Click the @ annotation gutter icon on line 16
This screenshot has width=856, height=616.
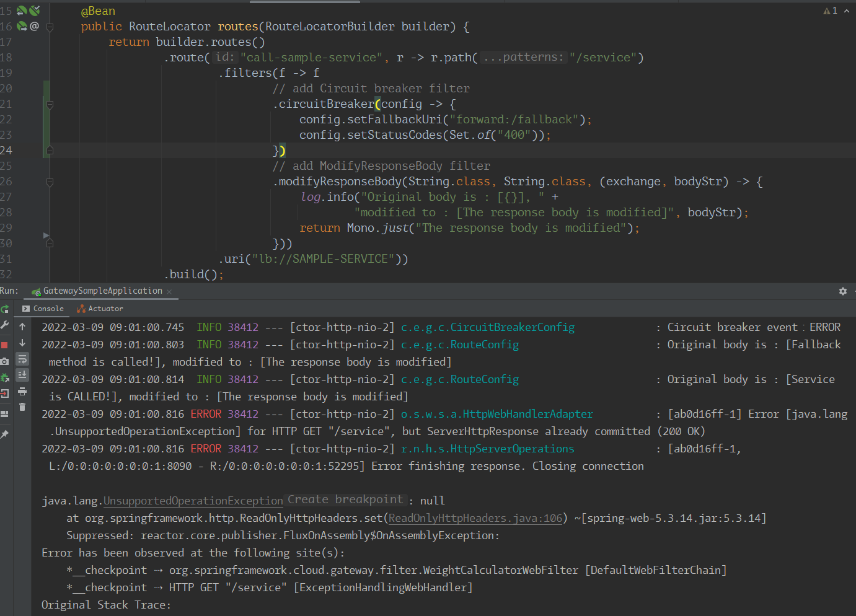pyautogui.click(x=35, y=26)
